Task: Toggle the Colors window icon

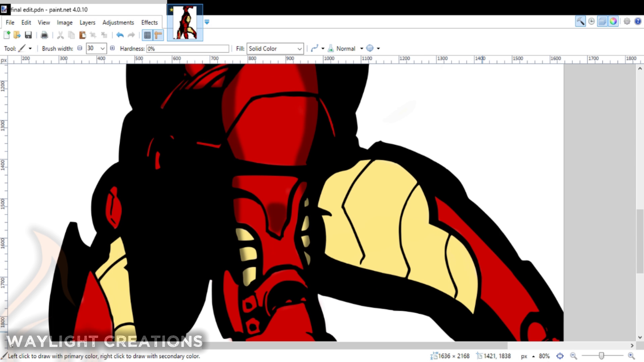Action: click(x=613, y=21)
